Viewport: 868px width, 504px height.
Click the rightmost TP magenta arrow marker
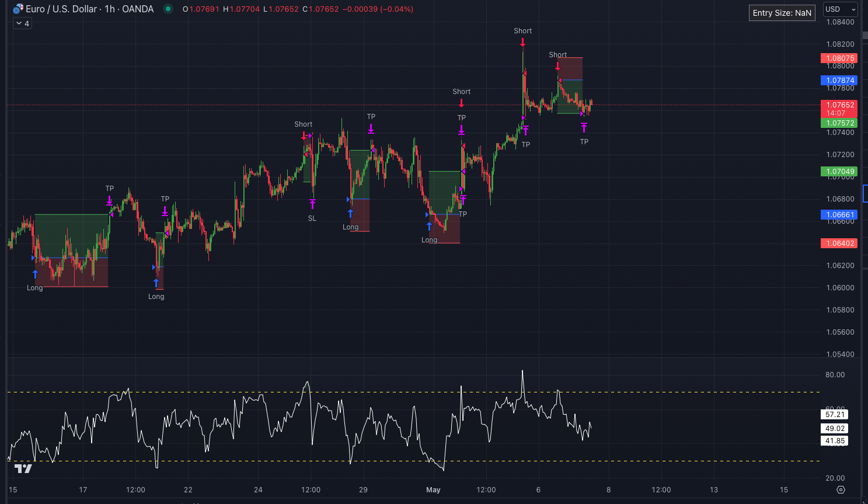(584, 127)
